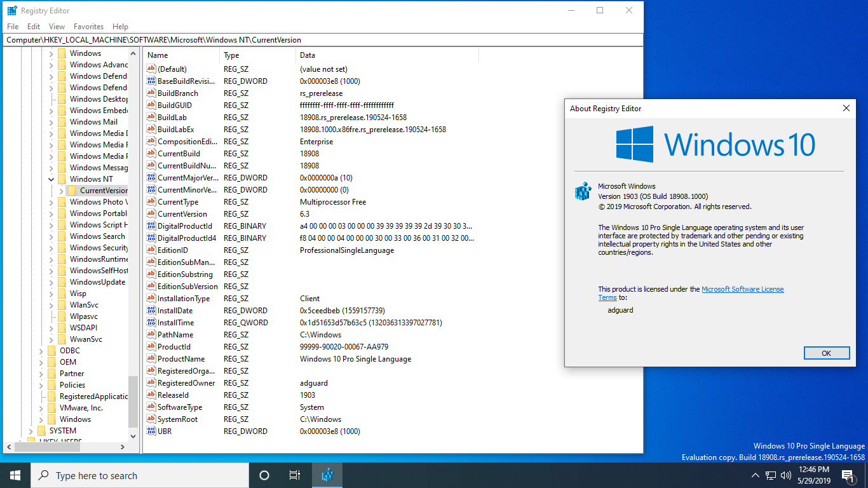The height and width of the screenshot is (488, 868).
Task: Open the Edit menu
Action: (34, 27)
